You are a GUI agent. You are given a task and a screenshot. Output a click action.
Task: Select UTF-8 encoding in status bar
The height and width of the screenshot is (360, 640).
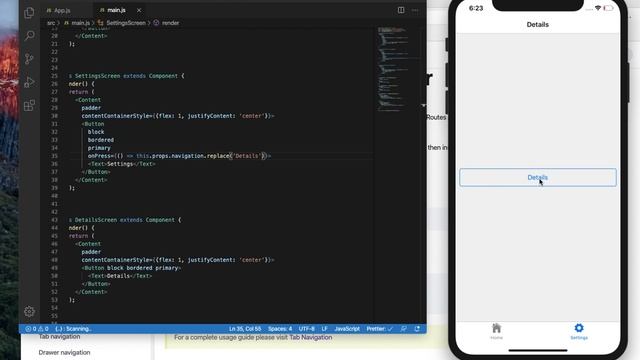coord(307,329)
